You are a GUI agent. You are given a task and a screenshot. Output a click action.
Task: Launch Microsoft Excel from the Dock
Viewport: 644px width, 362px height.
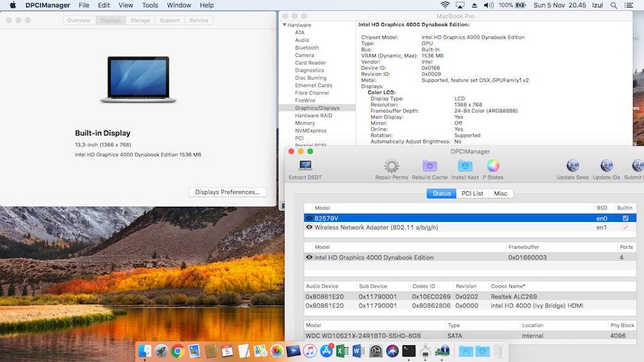(343, 351)
